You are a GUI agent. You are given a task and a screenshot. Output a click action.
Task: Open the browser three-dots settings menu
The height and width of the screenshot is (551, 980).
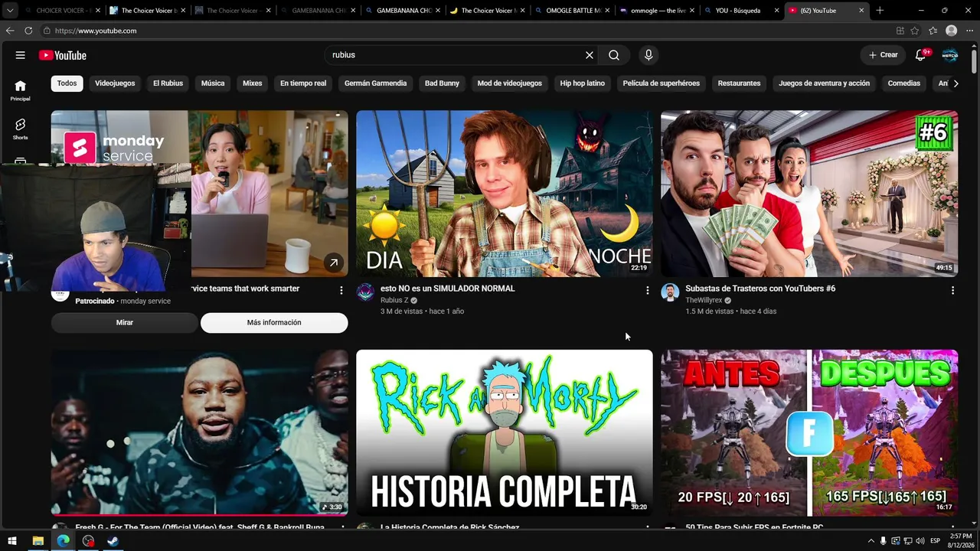click(x=970, y=31)
